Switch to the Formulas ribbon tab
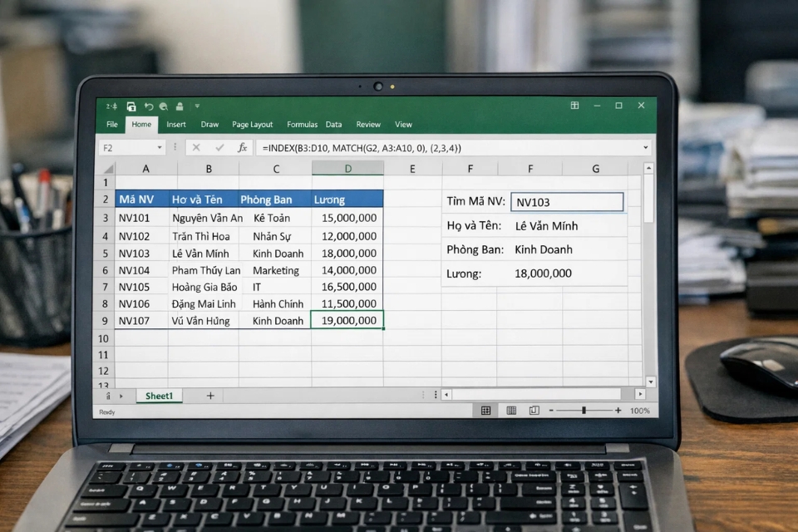Screen dimensions: 798x532 302,124
